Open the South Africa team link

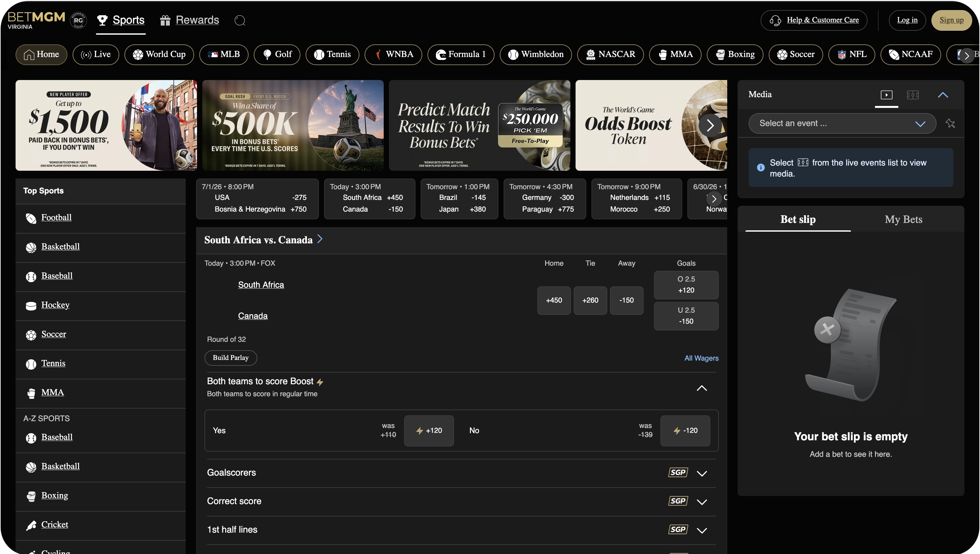tap(261, 285)
